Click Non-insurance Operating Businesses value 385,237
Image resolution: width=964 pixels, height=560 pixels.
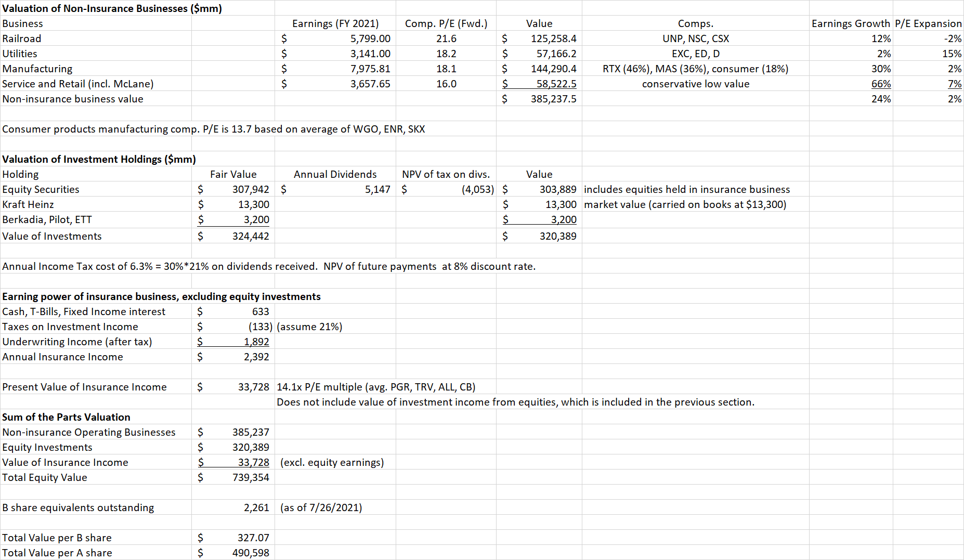tap(251, 432)
